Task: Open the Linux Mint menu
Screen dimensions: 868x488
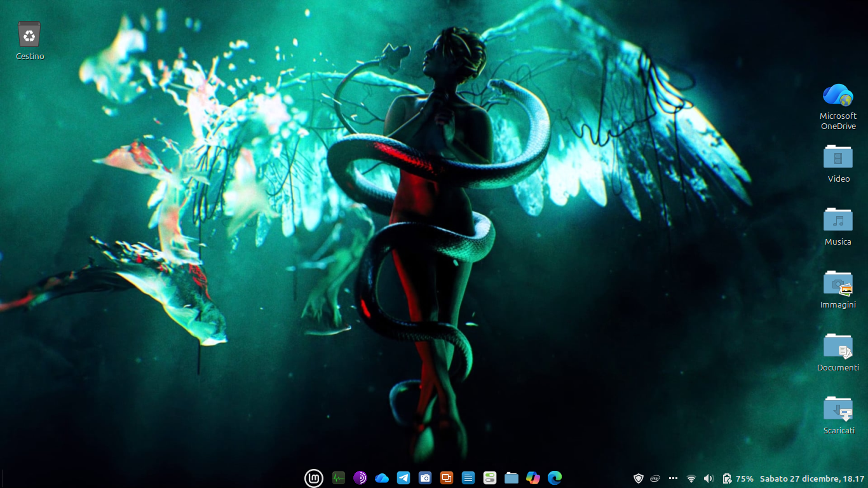Action: [314, 478]
